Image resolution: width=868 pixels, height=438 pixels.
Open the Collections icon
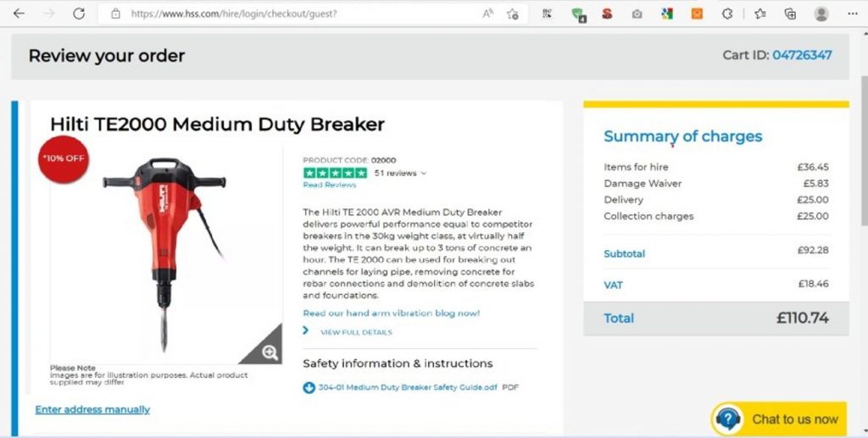(x=791, y=14)
